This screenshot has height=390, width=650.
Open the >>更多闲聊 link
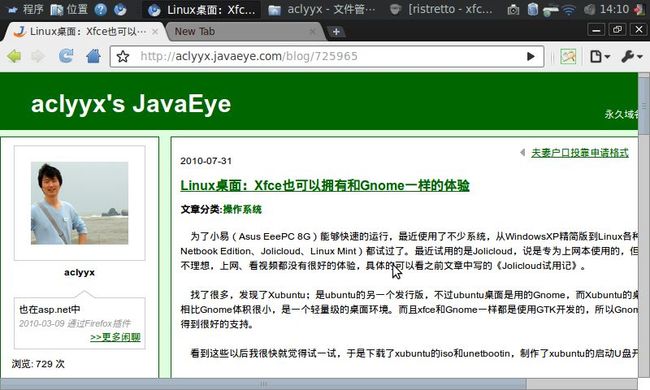pos(115,337)
